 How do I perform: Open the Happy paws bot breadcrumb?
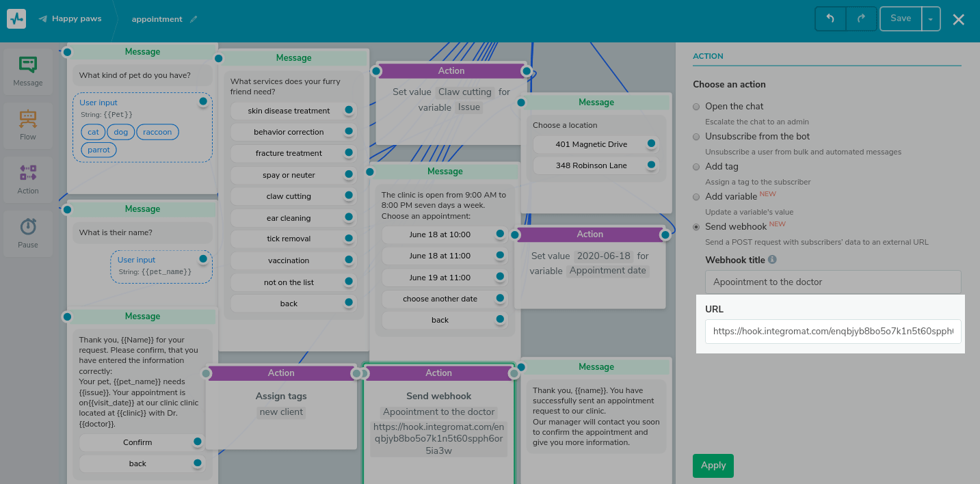tap(77, 18)
